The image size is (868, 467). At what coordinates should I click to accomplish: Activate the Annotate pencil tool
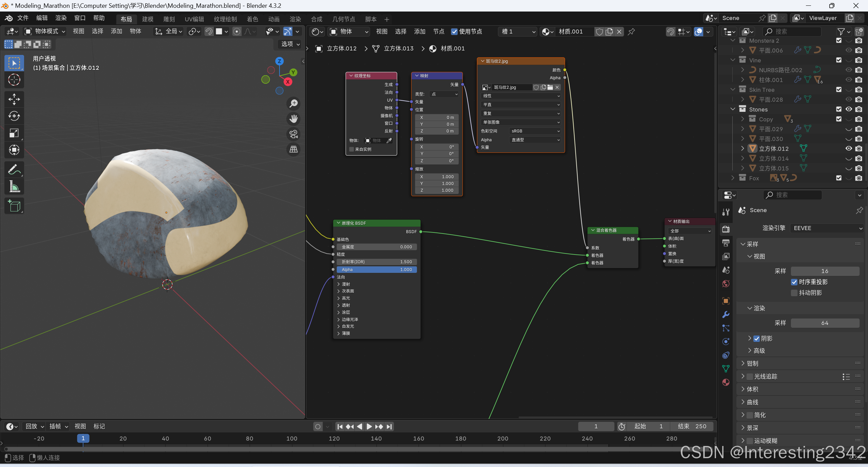(x=14, y=169)
